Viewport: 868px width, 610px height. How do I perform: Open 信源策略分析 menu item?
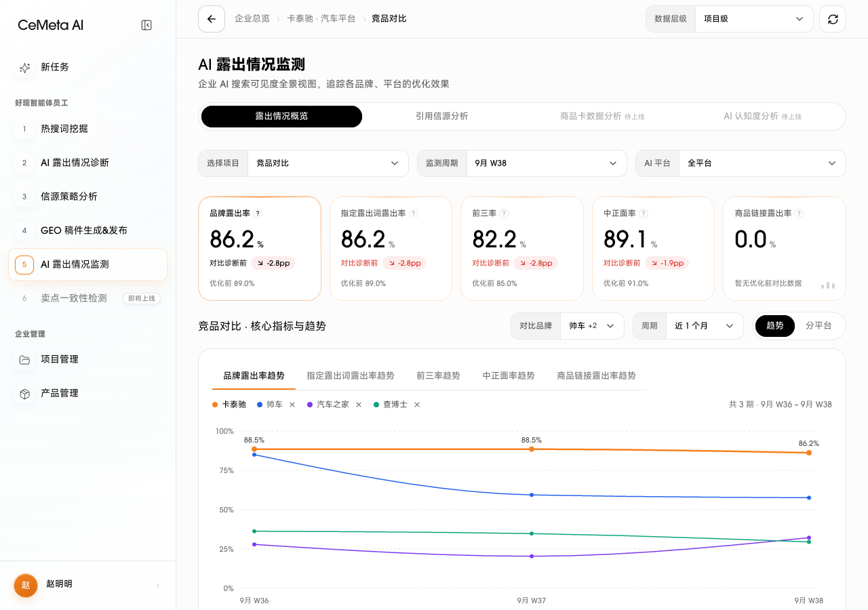pyautogui.click(x=88, y=197)
